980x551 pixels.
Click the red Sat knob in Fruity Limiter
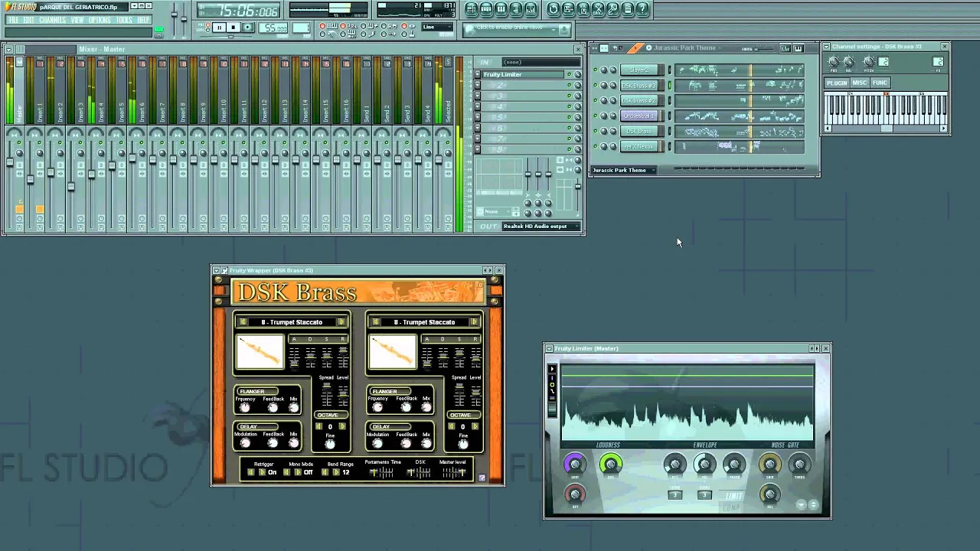click(575, 494)
